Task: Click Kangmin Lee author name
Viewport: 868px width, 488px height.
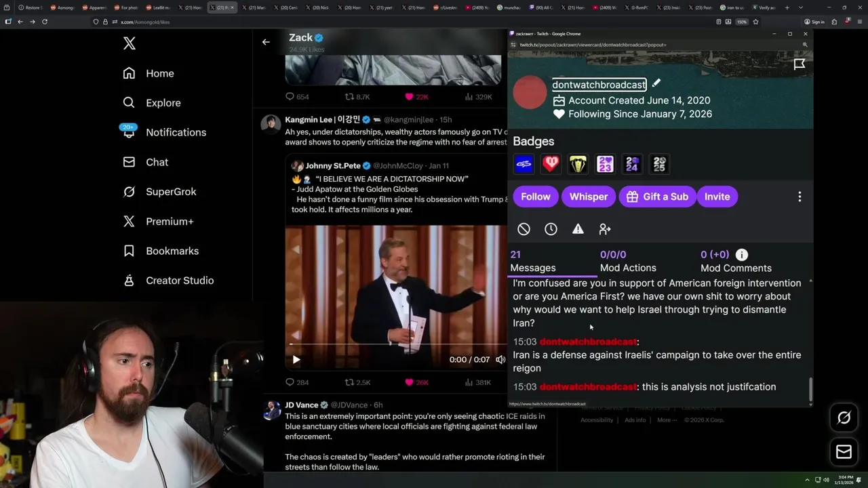Action: click(x=322, y=119)
